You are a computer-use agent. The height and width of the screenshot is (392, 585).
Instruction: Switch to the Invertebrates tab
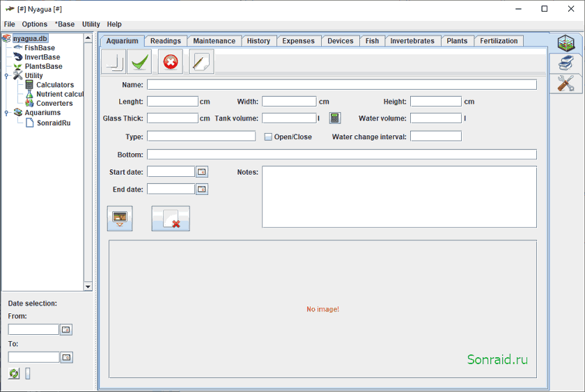click(x=412, y=41)
